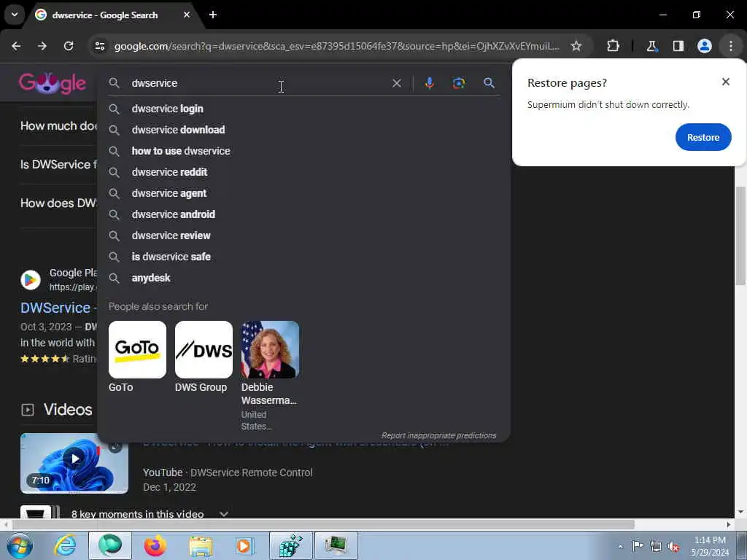The height and width of the screenshot is (560, 747).
Task: Click the Action Center flag tray icon
Action: coord(638,546)
